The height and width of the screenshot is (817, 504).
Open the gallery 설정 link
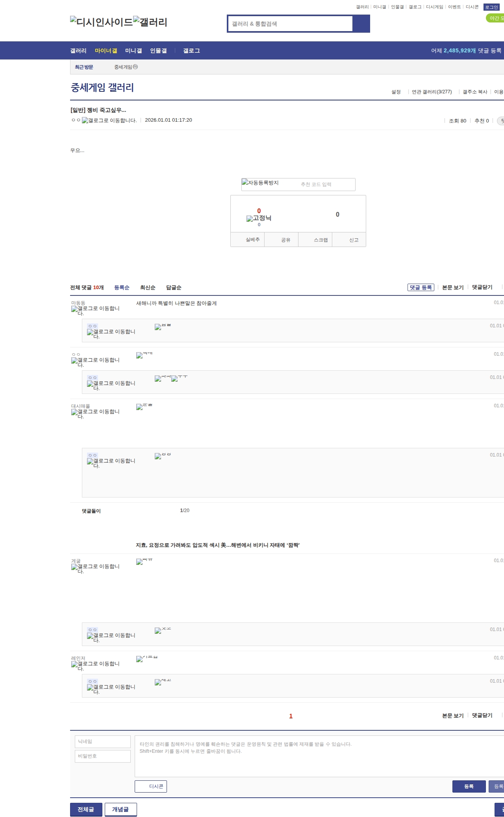[396, 92]
